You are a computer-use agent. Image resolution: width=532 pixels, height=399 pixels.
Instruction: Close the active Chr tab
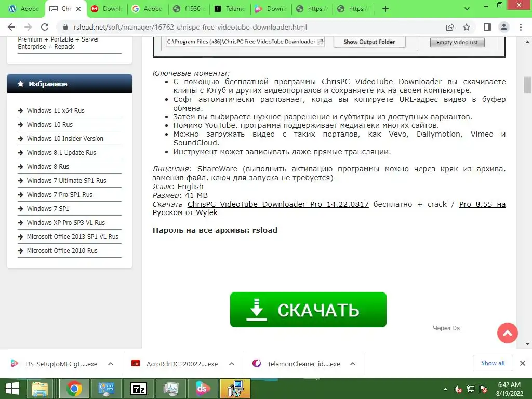pos(78,9)
